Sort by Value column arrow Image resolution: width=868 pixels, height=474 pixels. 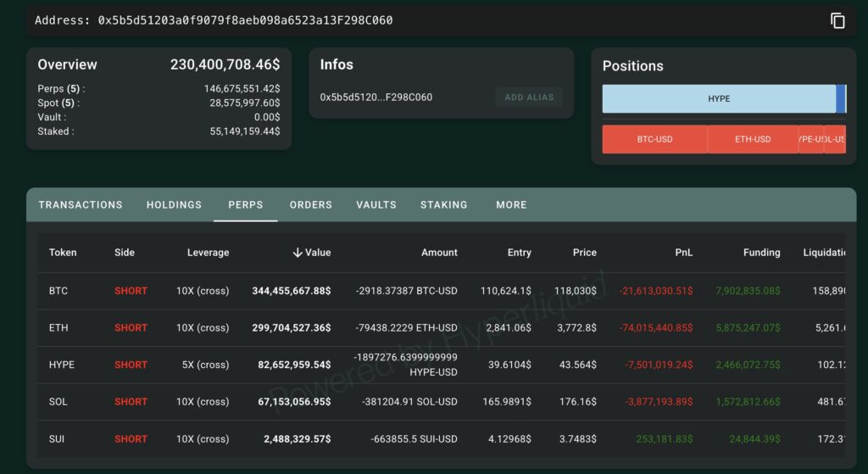point(298,253)
